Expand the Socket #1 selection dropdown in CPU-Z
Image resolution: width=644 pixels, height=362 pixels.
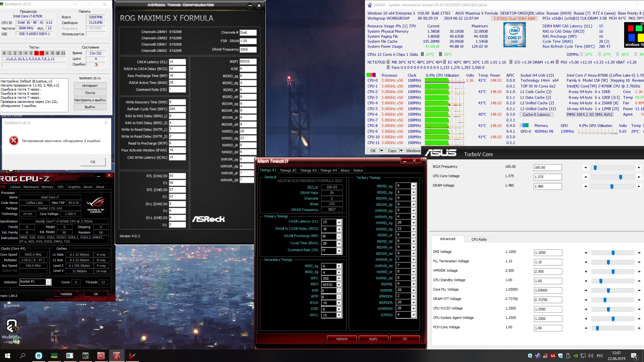pos(48,282)
